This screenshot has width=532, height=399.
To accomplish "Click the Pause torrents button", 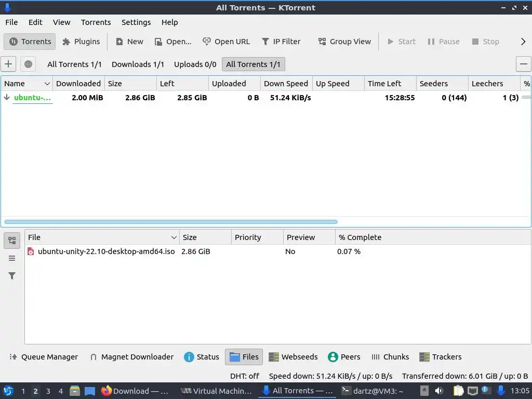I will (444, 42).
